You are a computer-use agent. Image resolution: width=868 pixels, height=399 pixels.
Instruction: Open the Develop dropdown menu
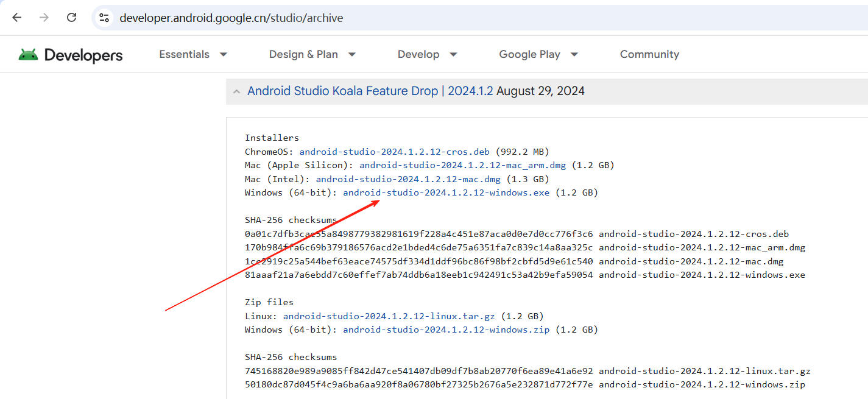click(x=427, y=54)
